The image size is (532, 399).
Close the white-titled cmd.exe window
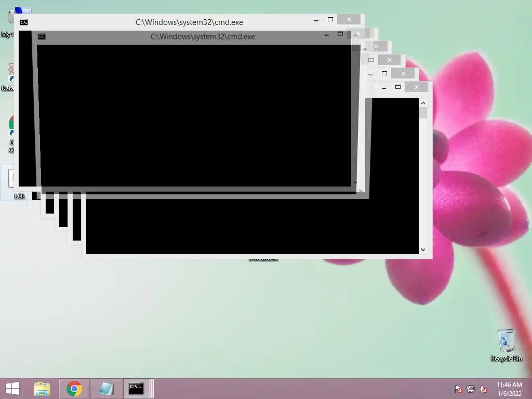coord(349,20)
